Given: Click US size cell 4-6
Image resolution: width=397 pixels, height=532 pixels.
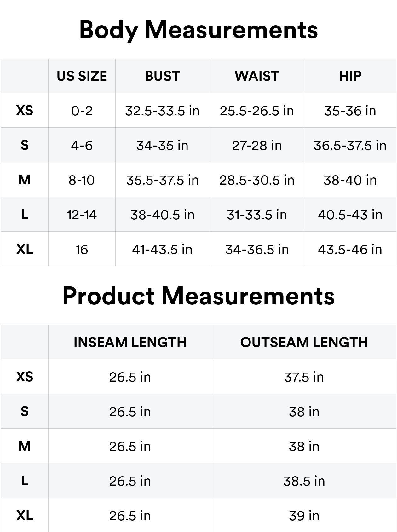Looking at the screenshot, I should tap(82, 146).
